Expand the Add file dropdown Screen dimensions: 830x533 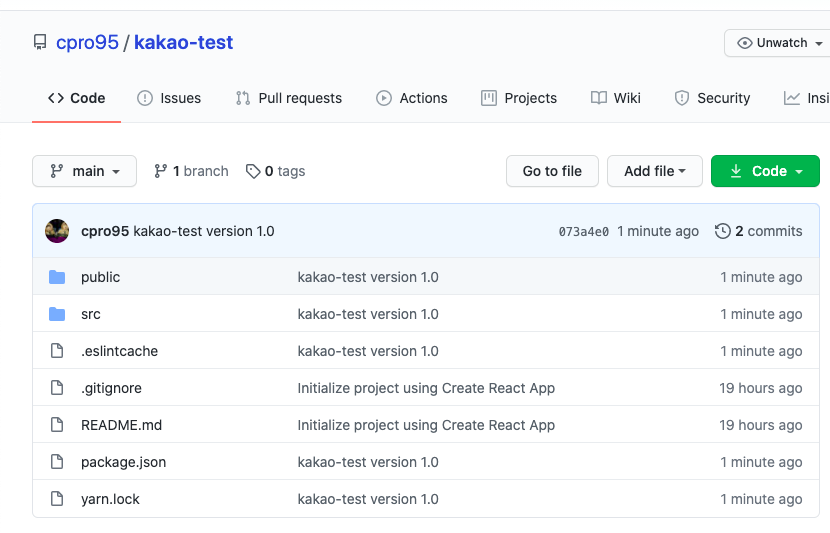pyautogui.click(x=655, y=171)
